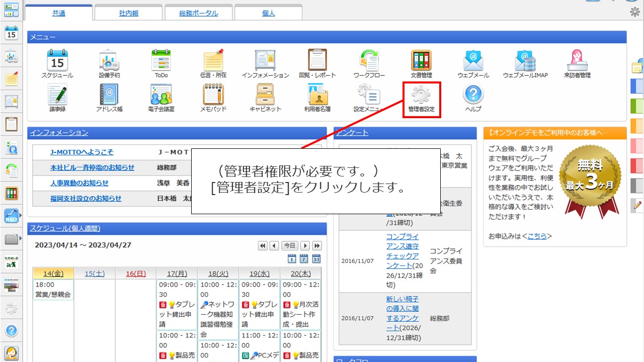Click the 今日 button in schedule

289,246
